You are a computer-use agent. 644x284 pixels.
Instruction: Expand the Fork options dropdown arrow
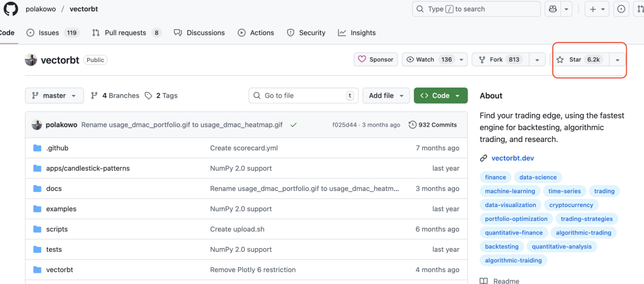[x=537, y=60]
